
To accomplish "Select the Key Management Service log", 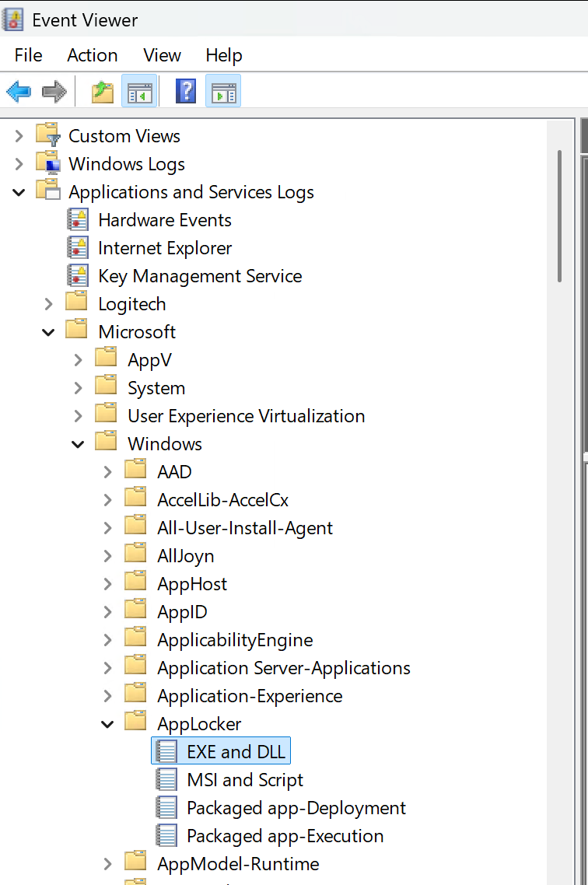I will (199, 275).
